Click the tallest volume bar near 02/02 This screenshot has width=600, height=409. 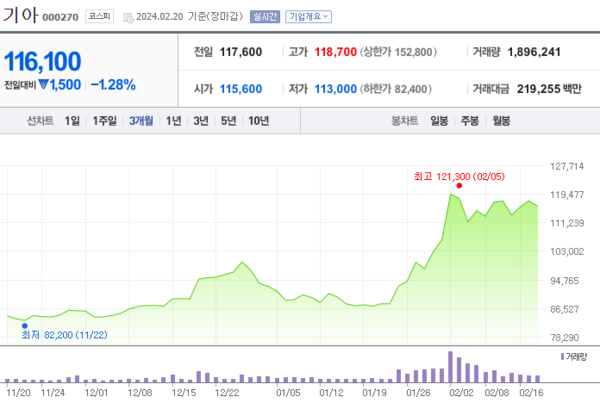(450, 367)
